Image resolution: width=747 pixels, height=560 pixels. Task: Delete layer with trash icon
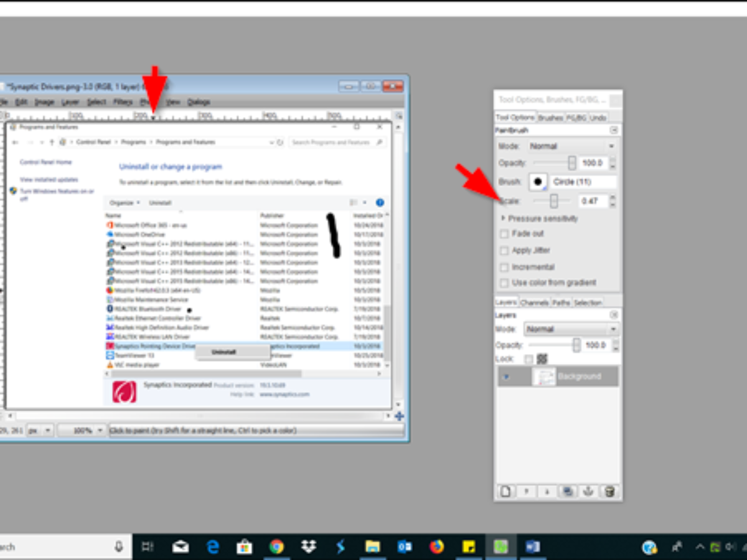tap(609, 492)
